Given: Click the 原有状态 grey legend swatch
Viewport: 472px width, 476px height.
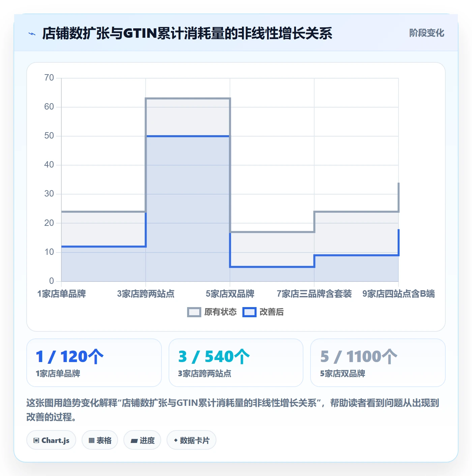Looking at the screenshot, I should 194,312.
